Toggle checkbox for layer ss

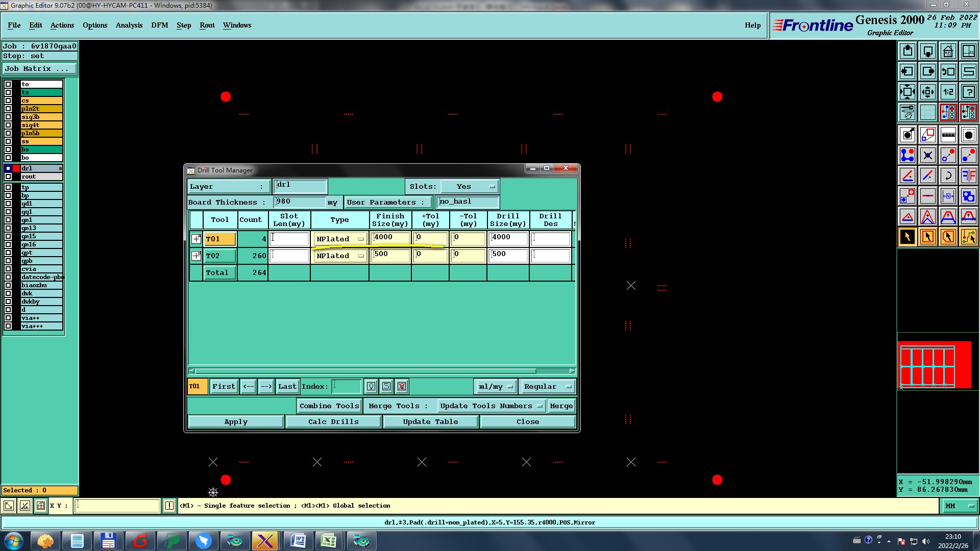(8, 141)
